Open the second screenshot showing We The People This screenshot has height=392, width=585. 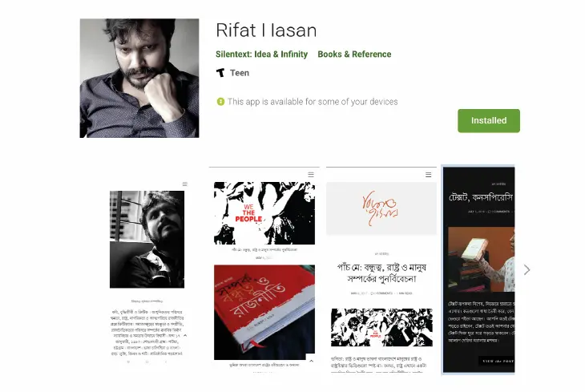(264, 270)
